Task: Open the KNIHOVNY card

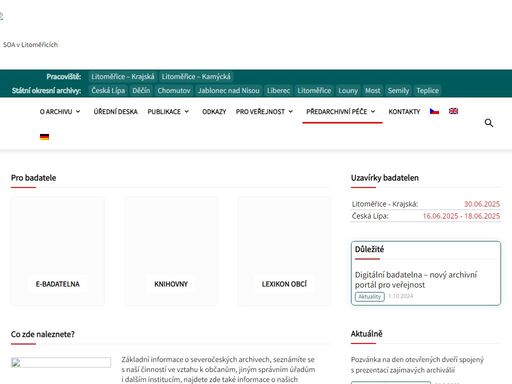Action: (x=171, y=251)
